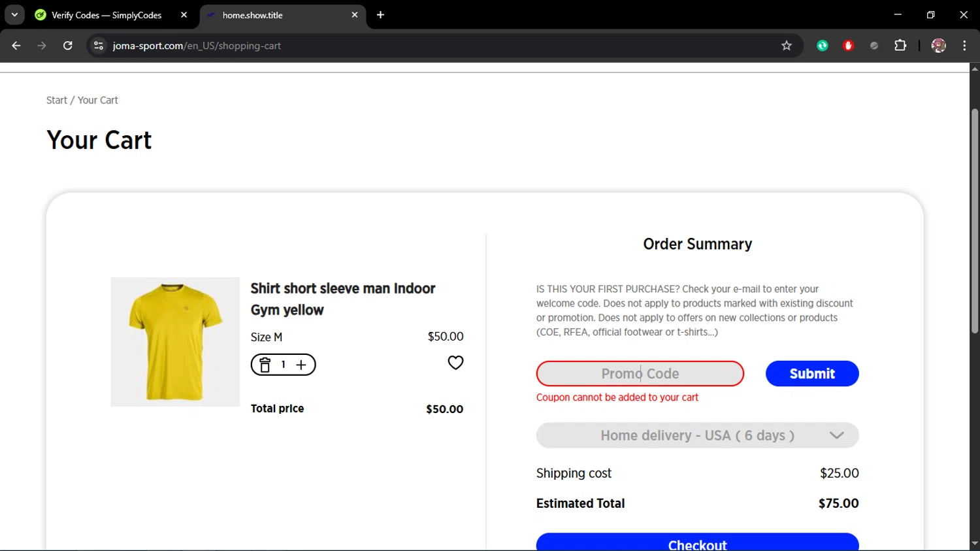The height and width of the screenshot is (551, 980).
Task: Click the Your Cart breadcrumb item
Action: click(98, 100)
